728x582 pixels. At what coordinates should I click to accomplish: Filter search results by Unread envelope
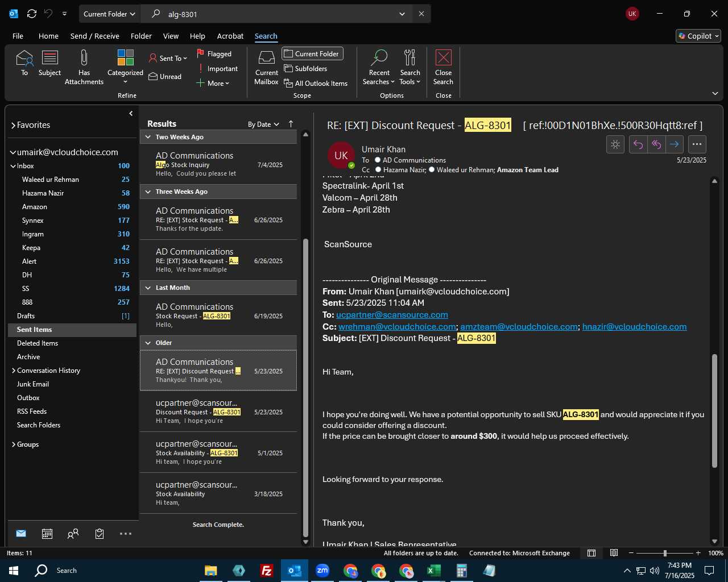[x=165, y=76]
